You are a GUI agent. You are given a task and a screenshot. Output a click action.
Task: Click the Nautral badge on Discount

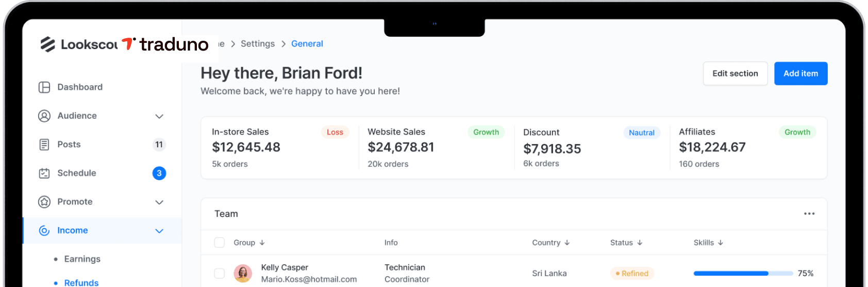point(642,133)
